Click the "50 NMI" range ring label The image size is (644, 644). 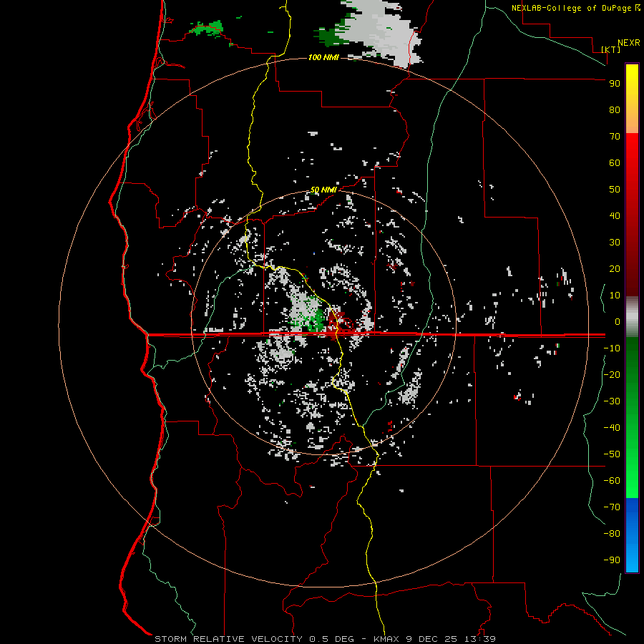click(323, 190)
